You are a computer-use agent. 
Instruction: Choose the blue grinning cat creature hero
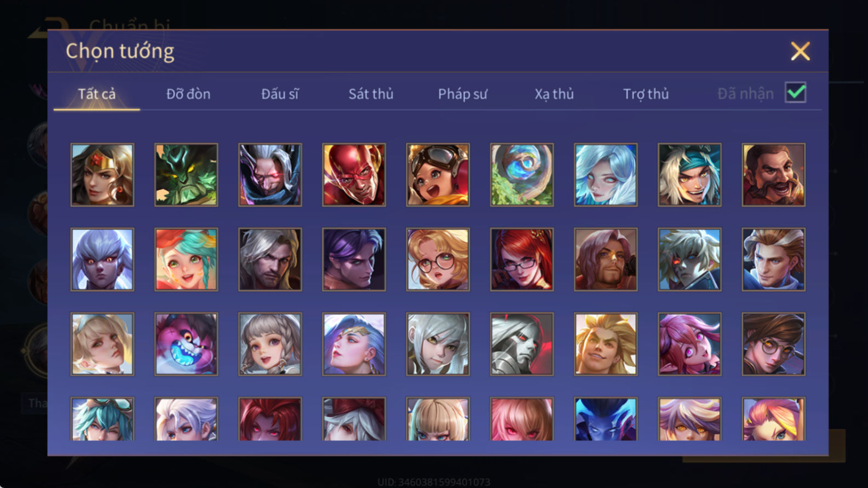pos(186,344)
